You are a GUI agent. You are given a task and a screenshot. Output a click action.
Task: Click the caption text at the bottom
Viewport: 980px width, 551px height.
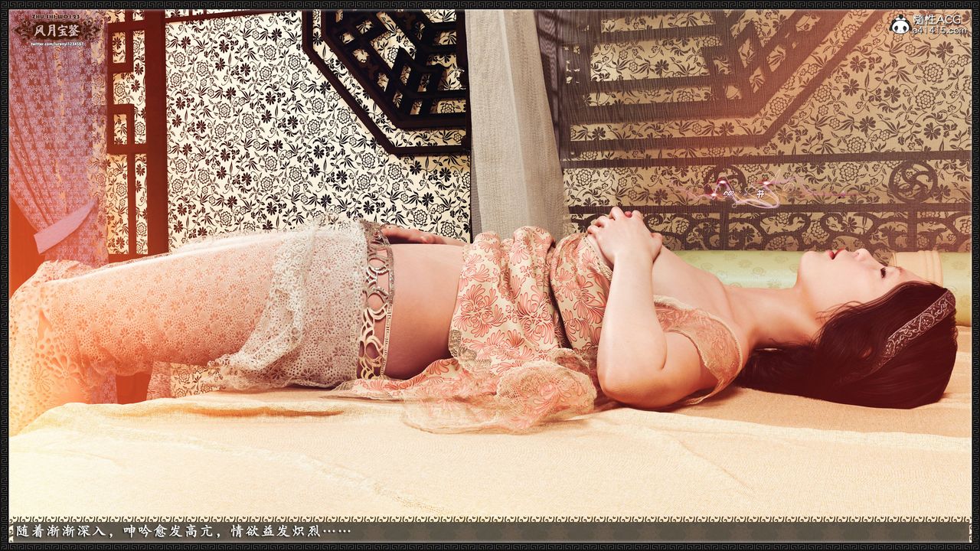184,530
